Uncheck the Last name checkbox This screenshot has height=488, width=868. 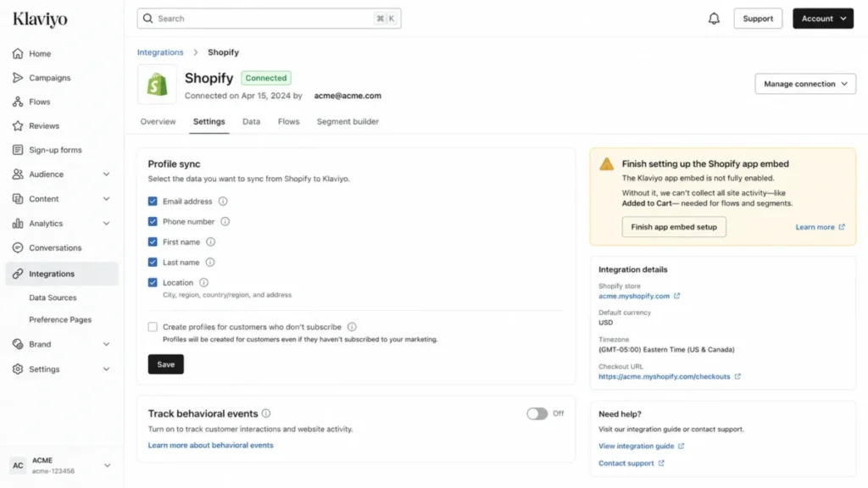click(153, 263)
